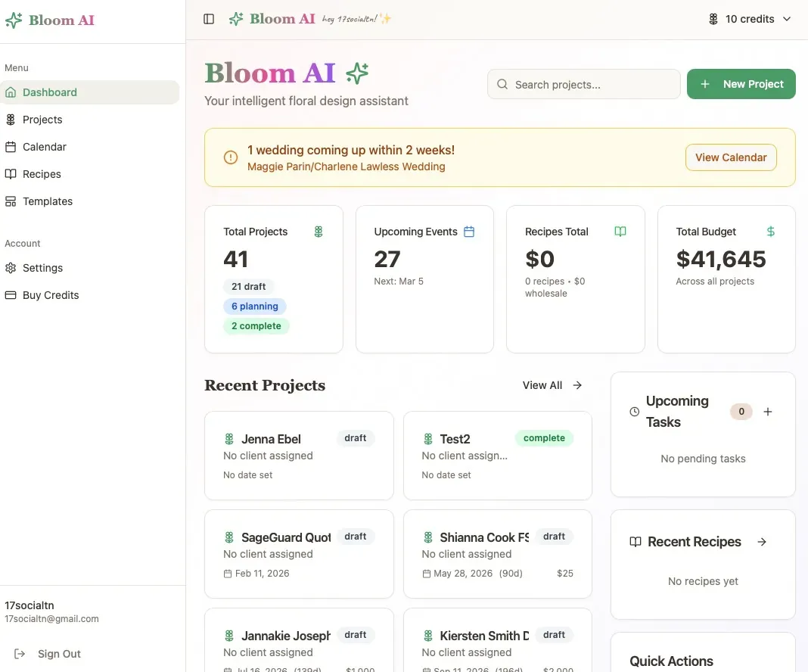Click the Total Budget dollar icon
The image size is (808, 672).
click(x=770, y=232)
